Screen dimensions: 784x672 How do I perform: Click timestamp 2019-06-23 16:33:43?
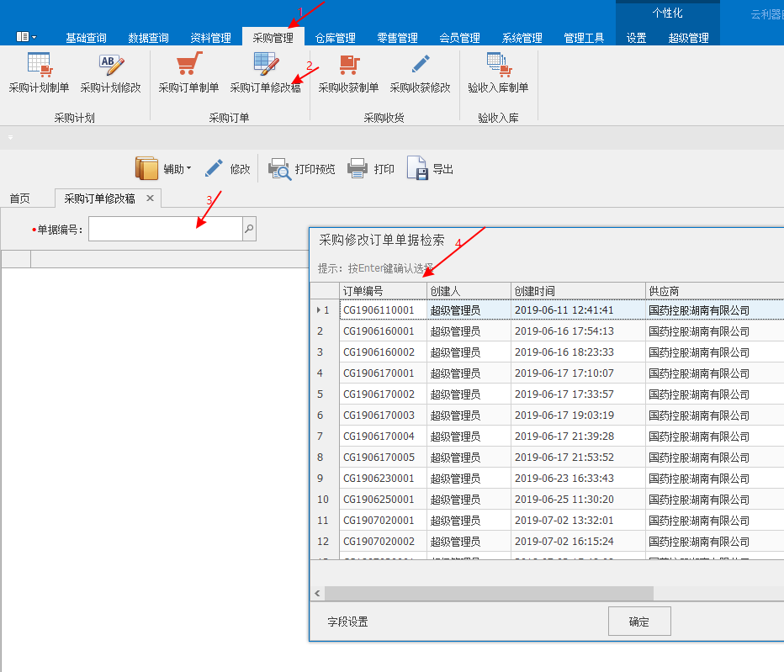coord(564,478)
